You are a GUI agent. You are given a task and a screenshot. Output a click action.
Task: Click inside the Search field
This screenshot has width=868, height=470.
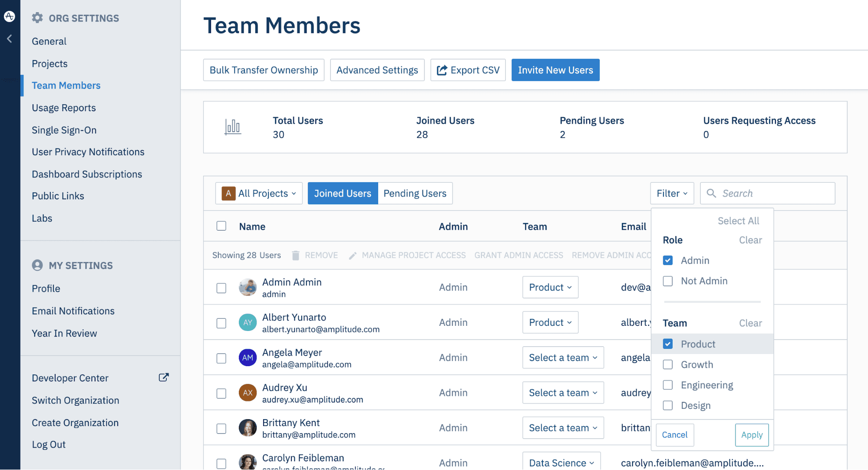click(x=773, y=193)
